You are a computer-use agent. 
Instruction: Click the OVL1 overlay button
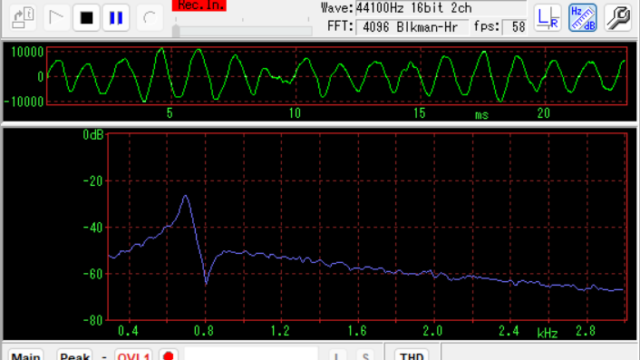[133, 356]
